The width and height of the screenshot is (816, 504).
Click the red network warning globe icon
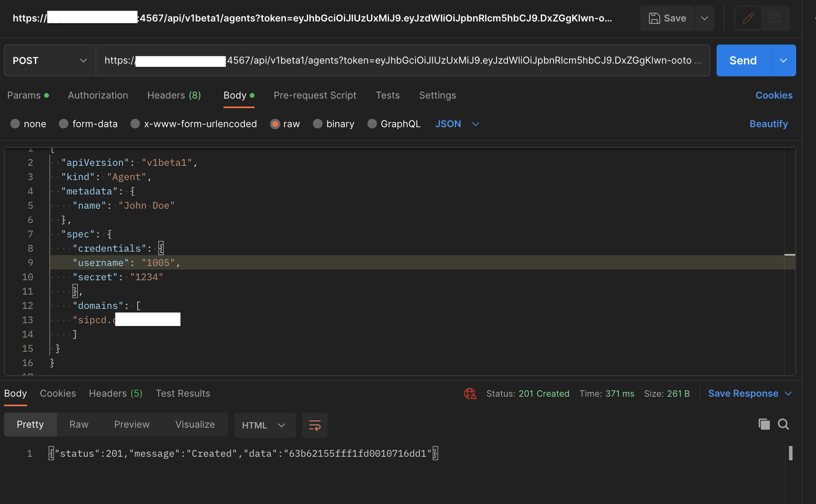470,394
